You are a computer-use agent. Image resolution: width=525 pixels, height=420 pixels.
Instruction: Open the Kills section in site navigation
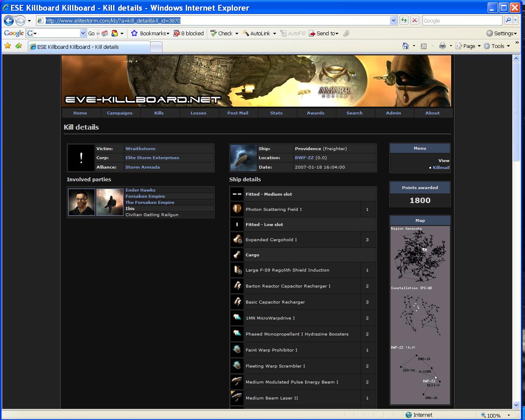coord(159,113)
